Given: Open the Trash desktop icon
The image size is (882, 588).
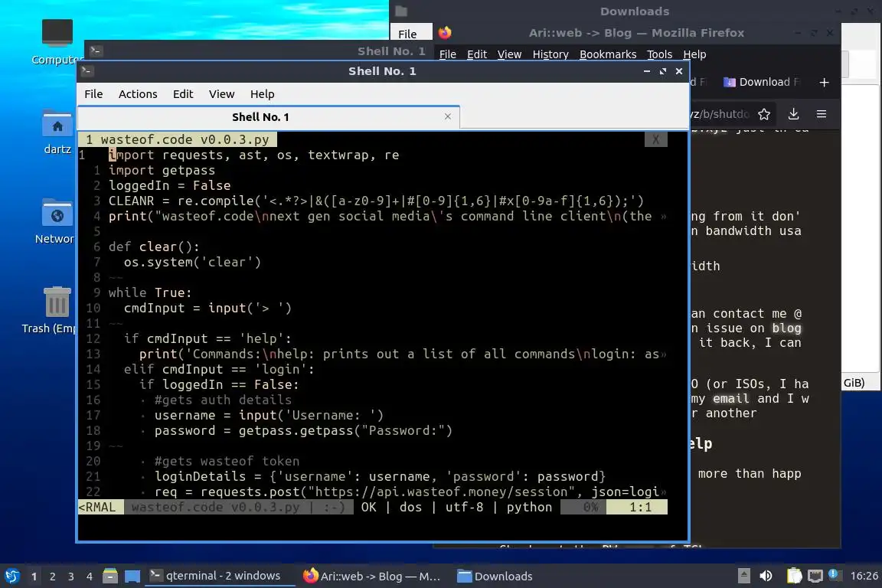Looking at the screenshot, I should tap(55, 311).
